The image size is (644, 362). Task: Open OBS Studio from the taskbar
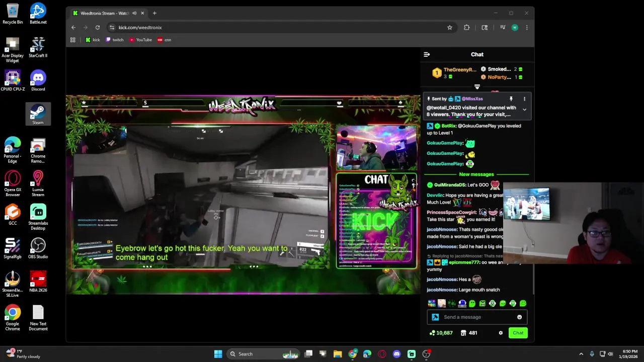pos(426,354)
